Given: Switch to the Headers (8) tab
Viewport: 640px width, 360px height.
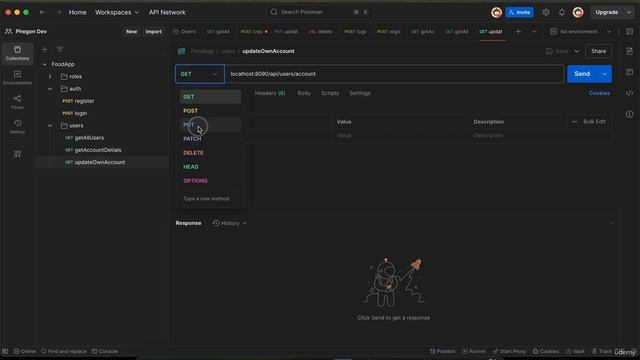Looking at the screenshot, I should coord(270,93).
